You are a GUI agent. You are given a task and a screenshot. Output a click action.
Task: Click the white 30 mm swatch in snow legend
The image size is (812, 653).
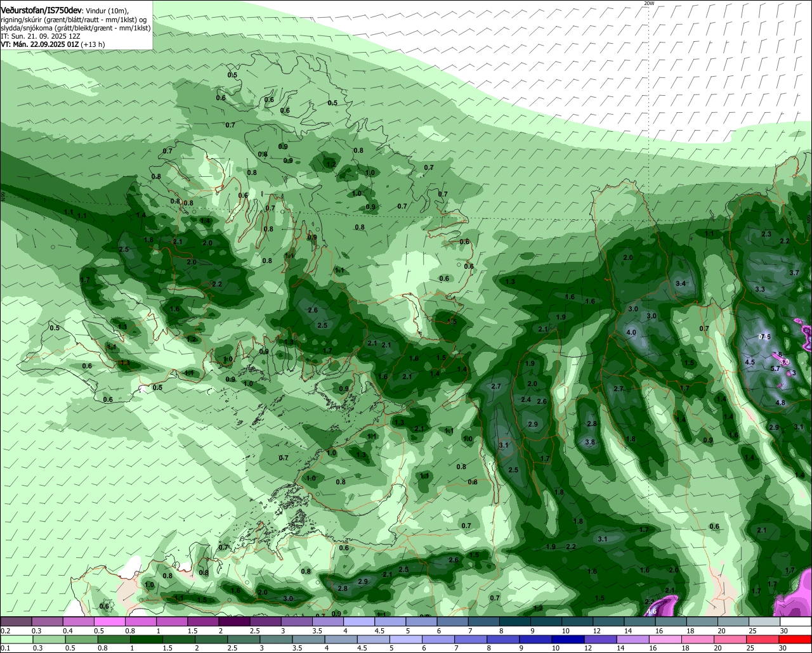[x=796, y=621]
